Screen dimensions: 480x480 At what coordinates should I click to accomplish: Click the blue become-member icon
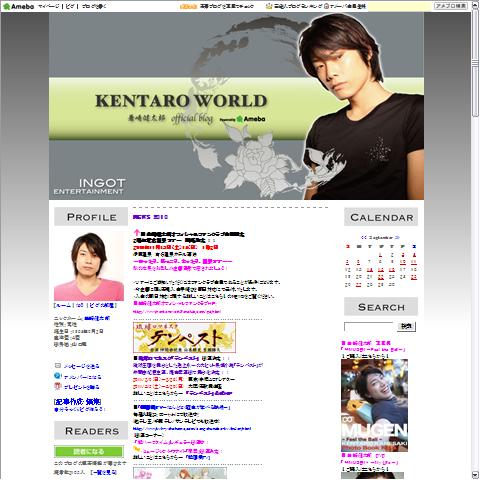(57, 376)
